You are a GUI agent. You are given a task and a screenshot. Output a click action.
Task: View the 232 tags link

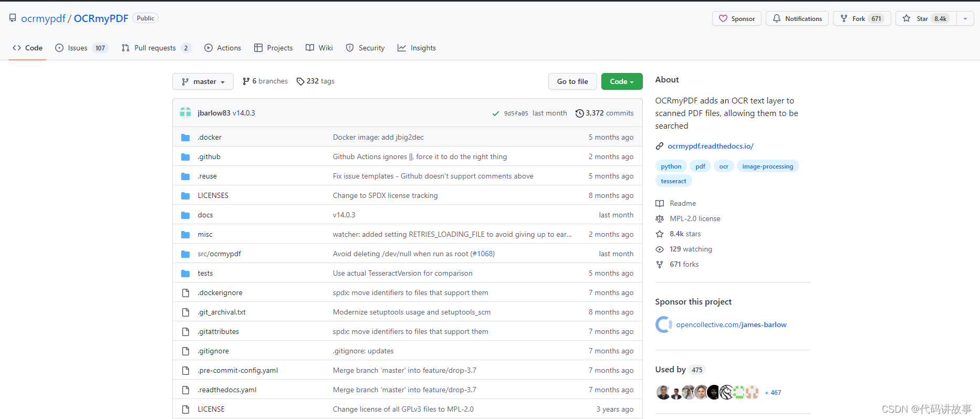[x=316, y=81]
